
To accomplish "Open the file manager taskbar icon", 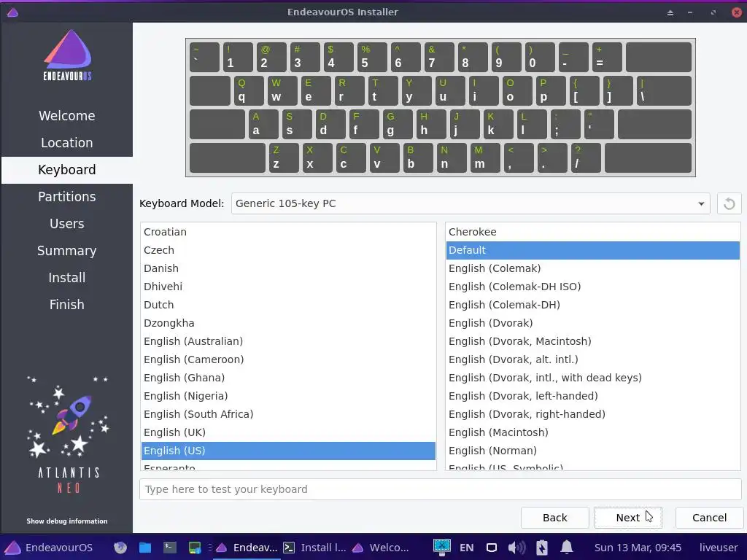I will (x=145, y=548).
